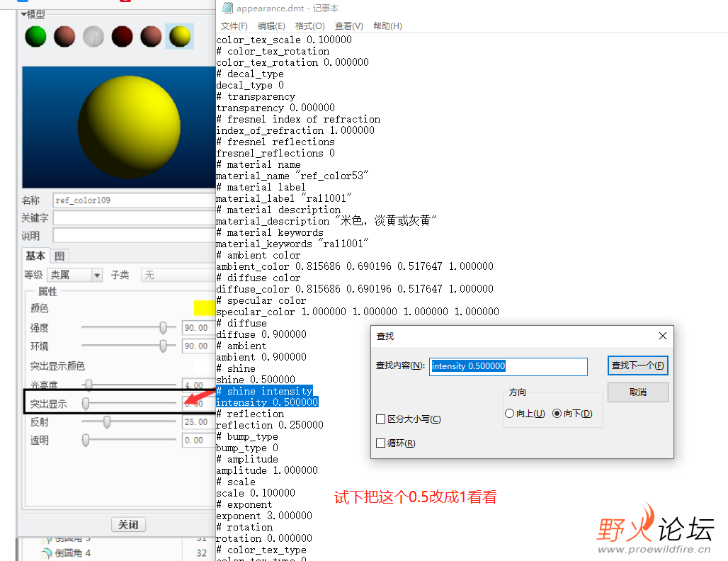728x561 pixels.
Task: Click the 'reflection 0.250000' line
Action: point(270,425)
